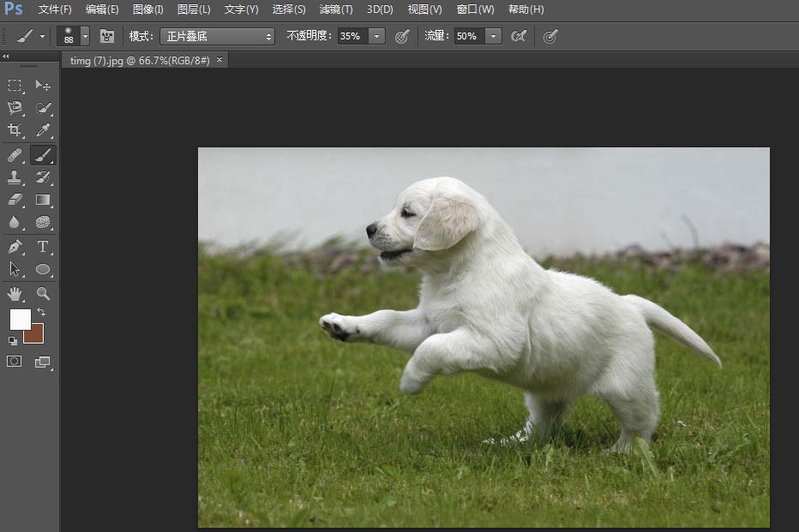
Task: Toggle pen pressure opacity control
Action: (x=403, y=36)
